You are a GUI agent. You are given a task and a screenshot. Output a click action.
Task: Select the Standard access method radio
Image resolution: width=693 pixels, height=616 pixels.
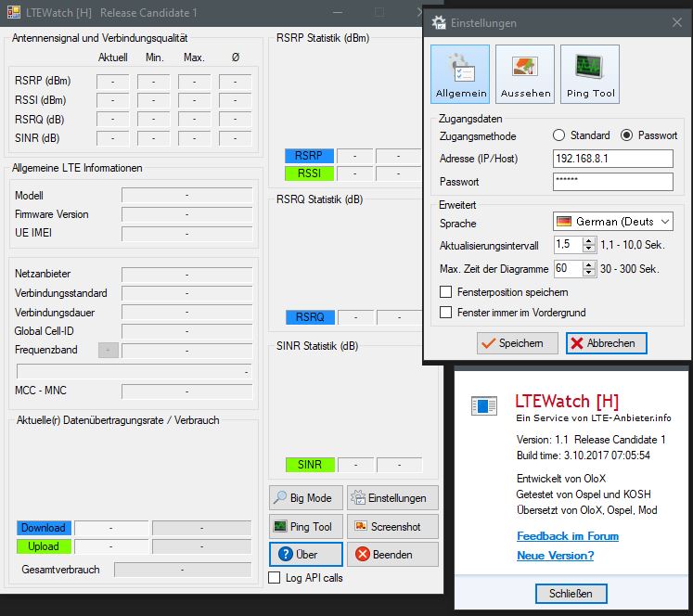point(558,135)
